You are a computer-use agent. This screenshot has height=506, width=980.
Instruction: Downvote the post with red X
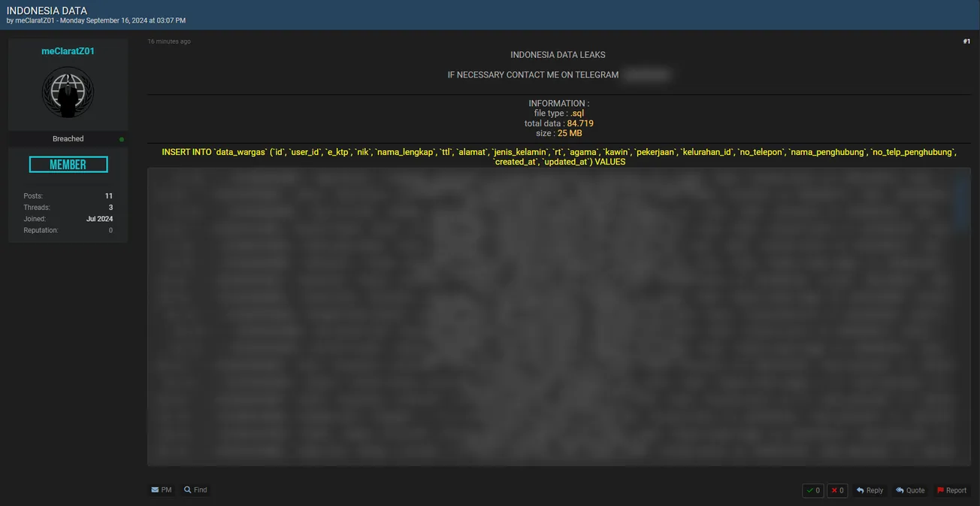837,491
